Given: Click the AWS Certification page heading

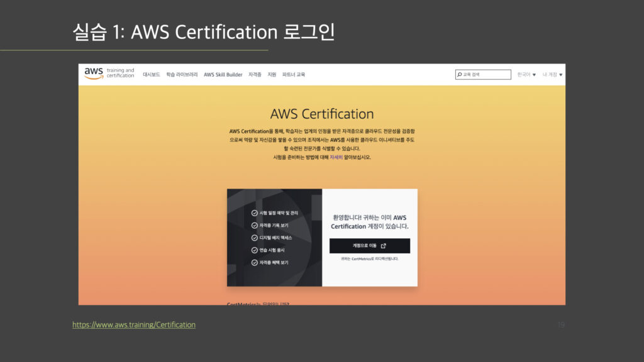Looking at the screenshot, I should 322,114.
